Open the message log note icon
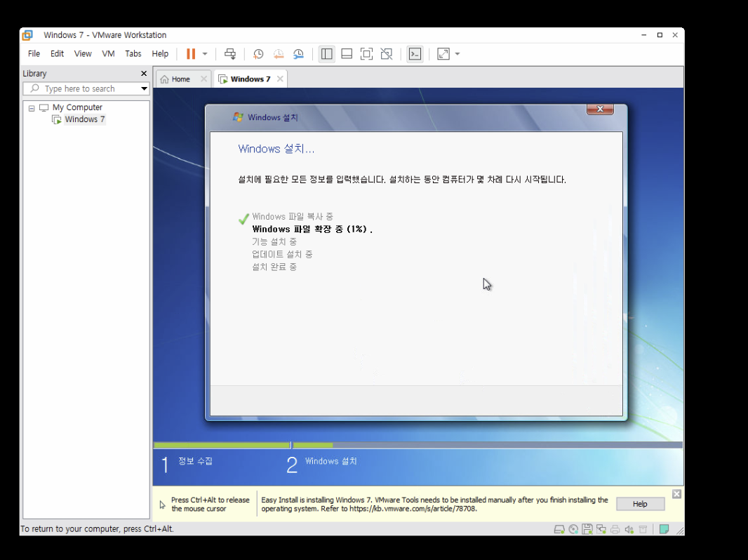This screenshot has width=748, height=560. (664, 529)
